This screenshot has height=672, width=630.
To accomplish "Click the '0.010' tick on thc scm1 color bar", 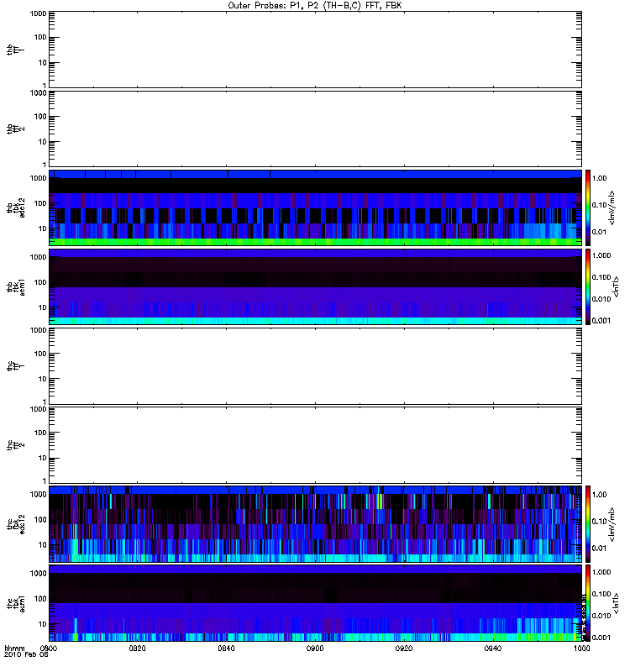I will click(601, 616).
